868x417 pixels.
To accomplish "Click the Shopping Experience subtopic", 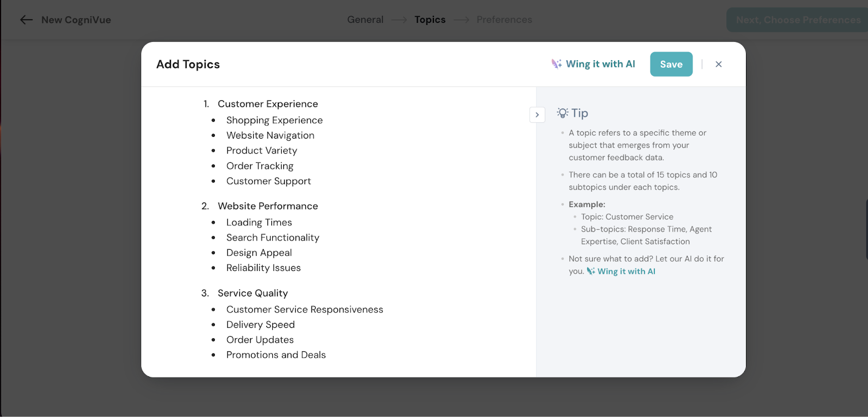I will tap(274, 120).
